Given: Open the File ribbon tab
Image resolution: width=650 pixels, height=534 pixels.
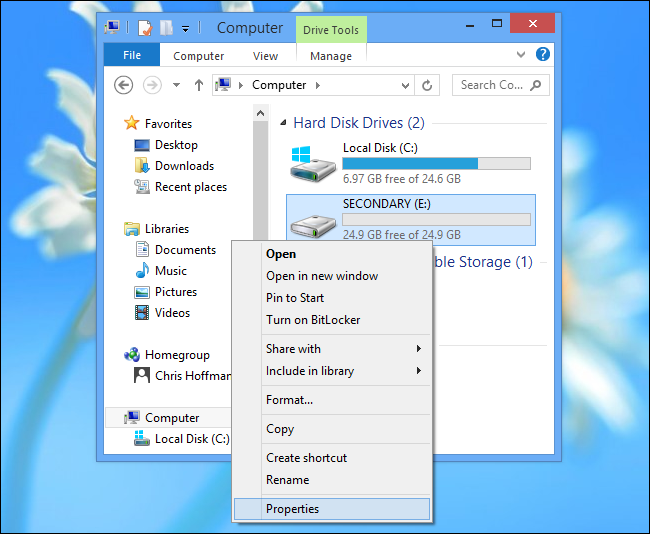Looking at the screenshot, I should [x=132, y=55].
